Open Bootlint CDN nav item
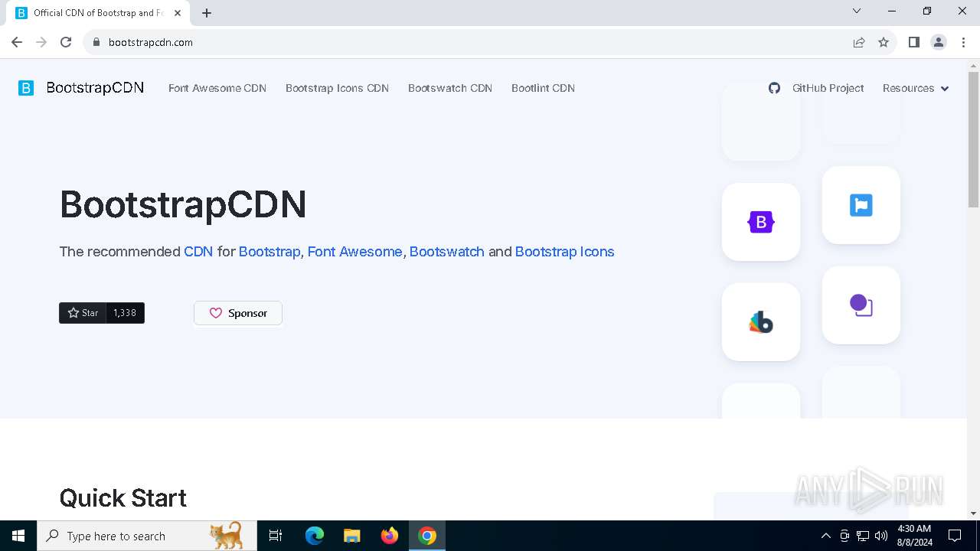The height and width of the screenshot is (551, 980). point(543,88)
